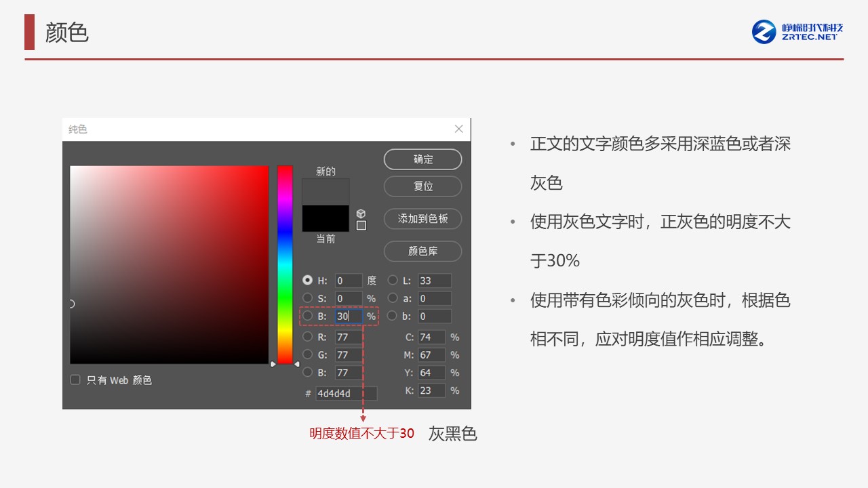The height and width of the screenshot is (488, 868).
Task: Select the S saturation radio button
Action: point(308,298)
